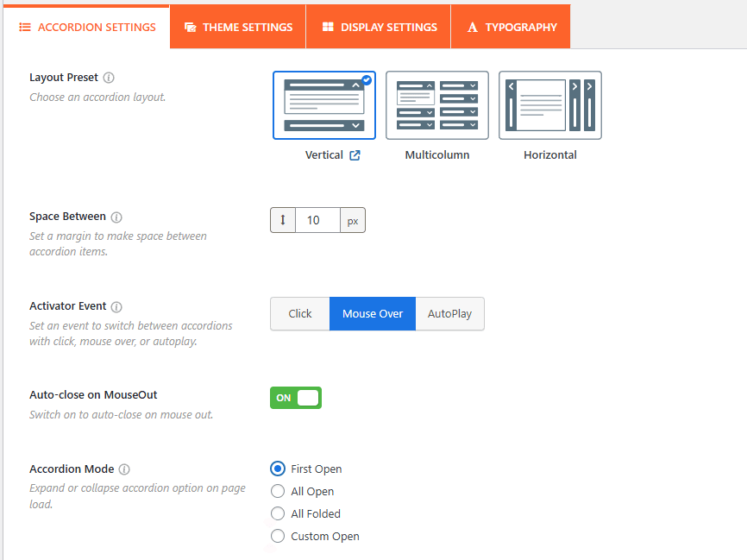Select the Custom Open radio option

pos(278,537)
